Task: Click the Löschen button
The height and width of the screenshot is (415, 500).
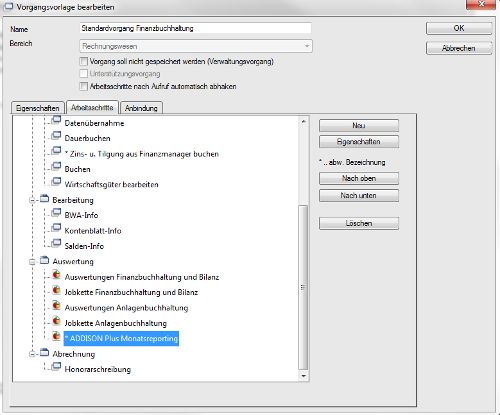Action: tap(359, 223)
